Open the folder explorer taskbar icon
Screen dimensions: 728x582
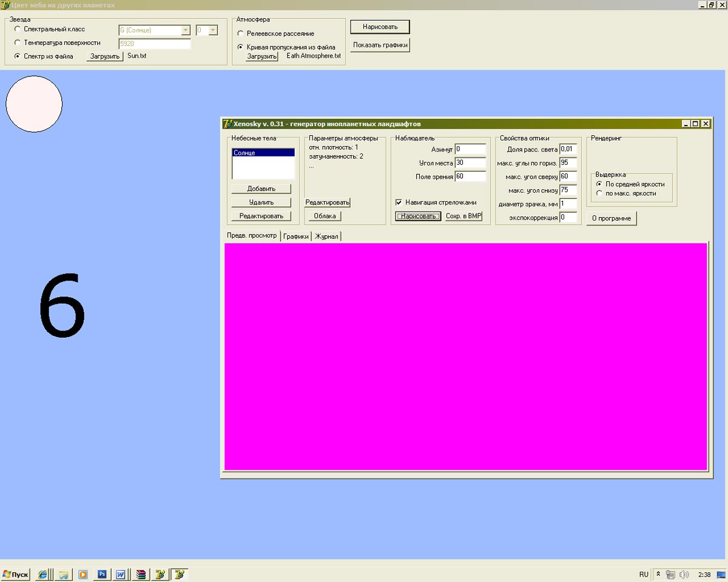63,574
